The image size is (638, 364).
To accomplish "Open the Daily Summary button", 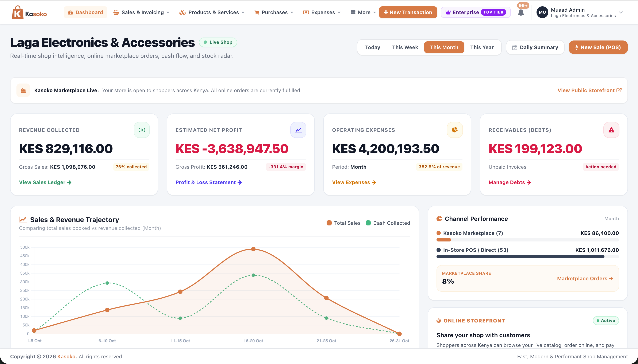I will click(535, 47).
